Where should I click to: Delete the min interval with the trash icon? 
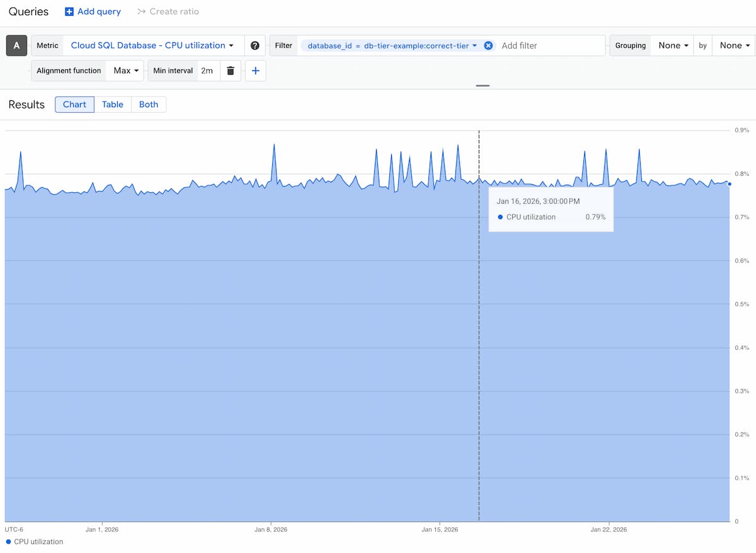point(231,71)
